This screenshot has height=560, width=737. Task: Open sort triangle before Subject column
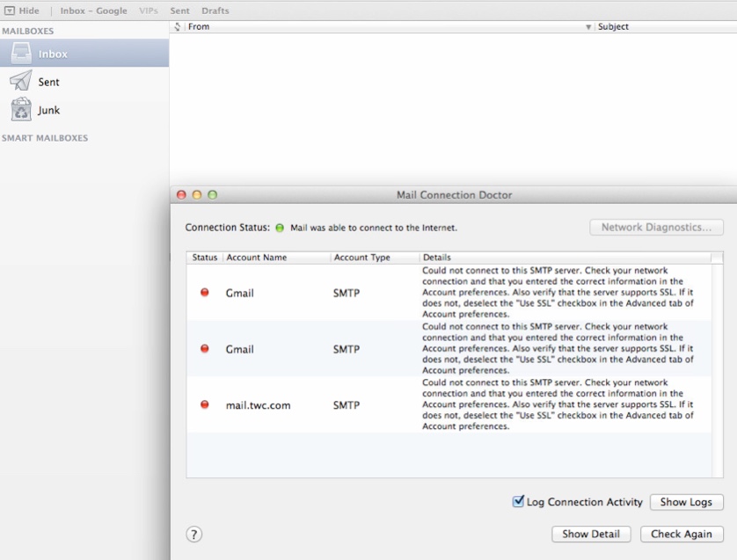pyautogui.click(x=588, y=27)
